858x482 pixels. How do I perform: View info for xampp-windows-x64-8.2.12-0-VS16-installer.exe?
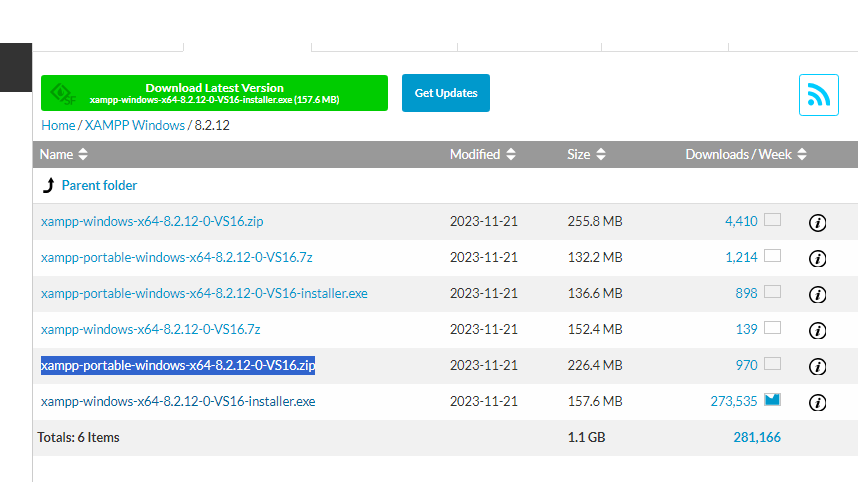click(818, 403)
